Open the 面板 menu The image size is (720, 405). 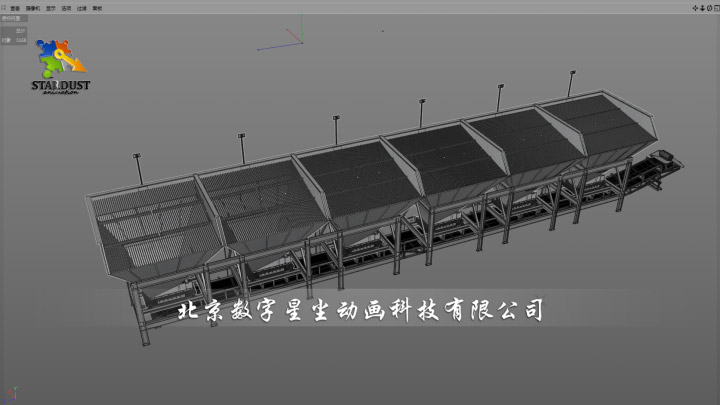97,7
